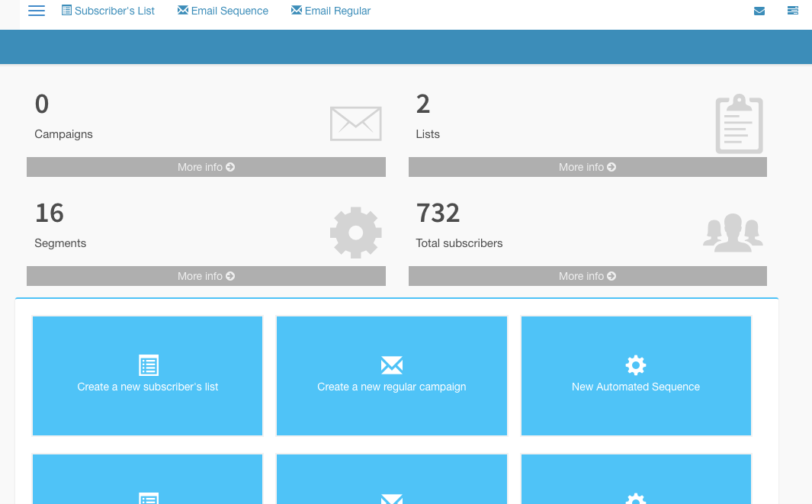Show More info for Segments

tap(206, 276)
